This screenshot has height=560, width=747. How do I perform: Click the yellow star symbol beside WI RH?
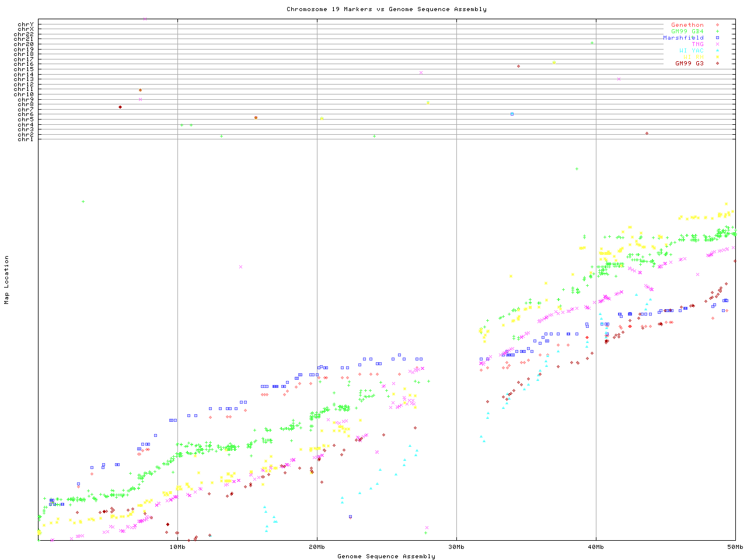tap(717, 57)
